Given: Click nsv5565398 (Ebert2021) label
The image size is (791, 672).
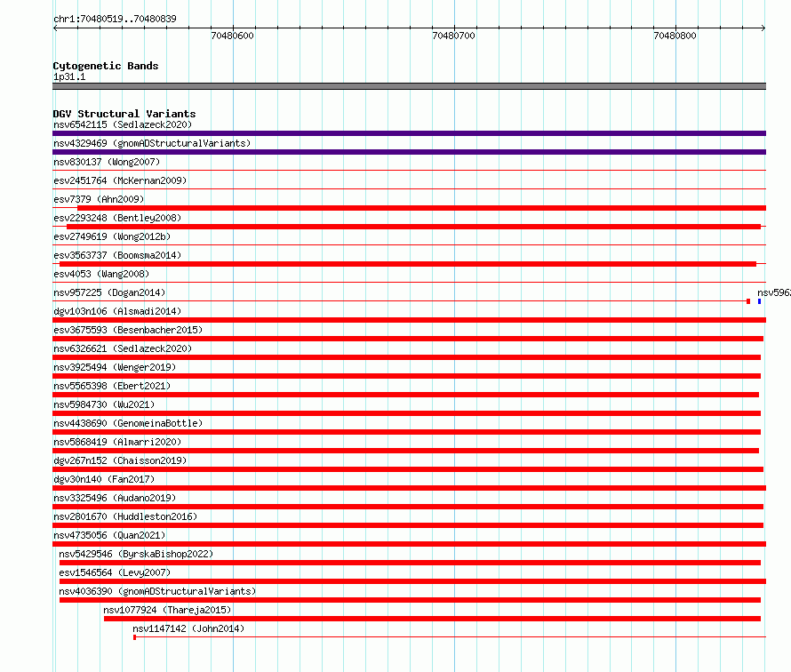Looking at the screenshot, I should [112, 386].
